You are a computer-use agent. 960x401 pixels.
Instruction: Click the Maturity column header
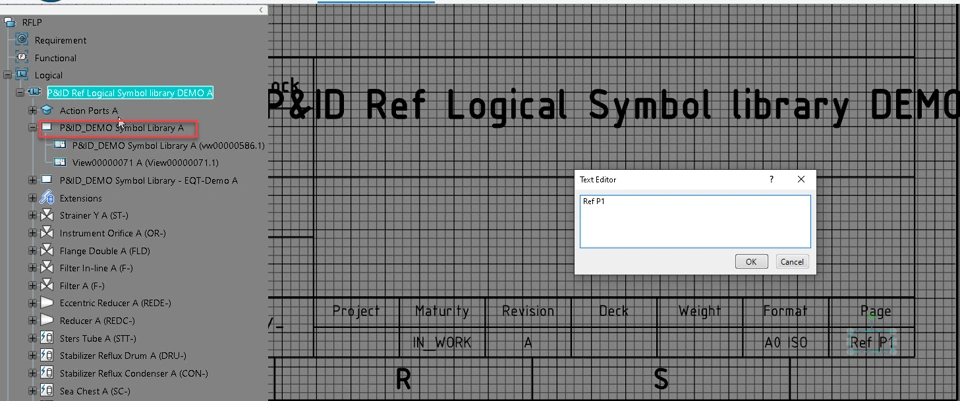(x=442, y=311)
